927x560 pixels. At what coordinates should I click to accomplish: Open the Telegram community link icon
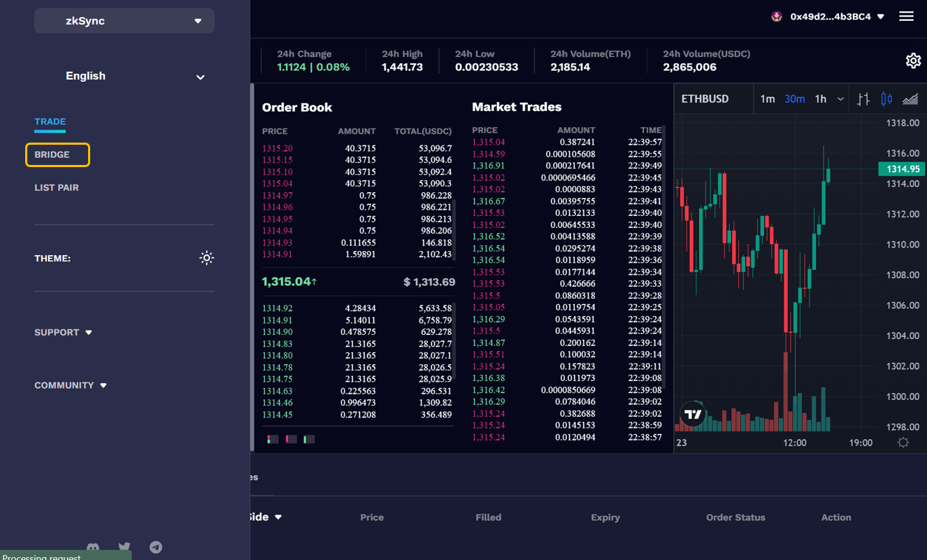point(156,547)
